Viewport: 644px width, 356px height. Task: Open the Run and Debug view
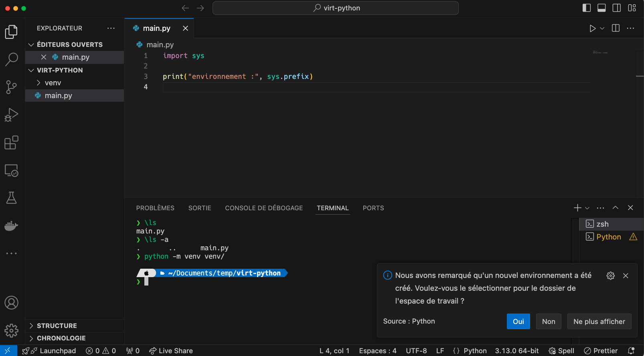tap(11, 115)
